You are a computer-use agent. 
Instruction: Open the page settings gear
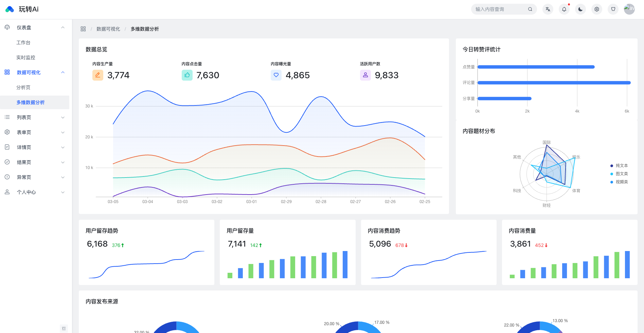pyautogui.click(x=597, y=9)
